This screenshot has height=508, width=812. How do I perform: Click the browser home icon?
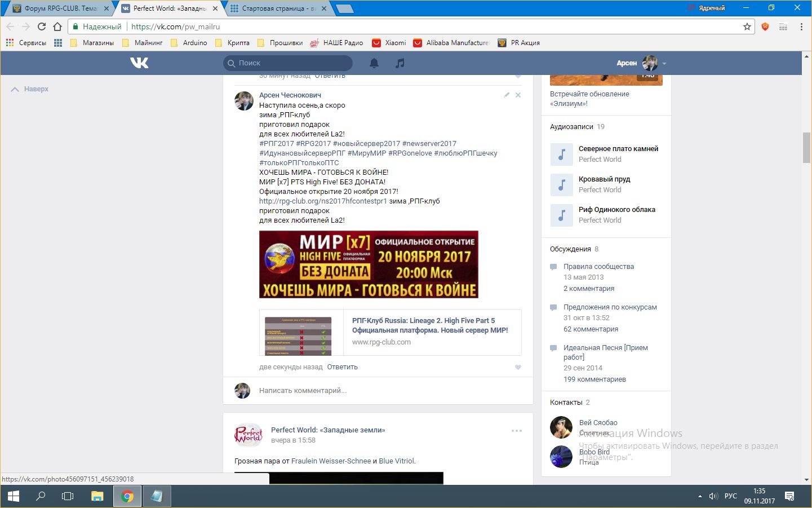(57, 26)
